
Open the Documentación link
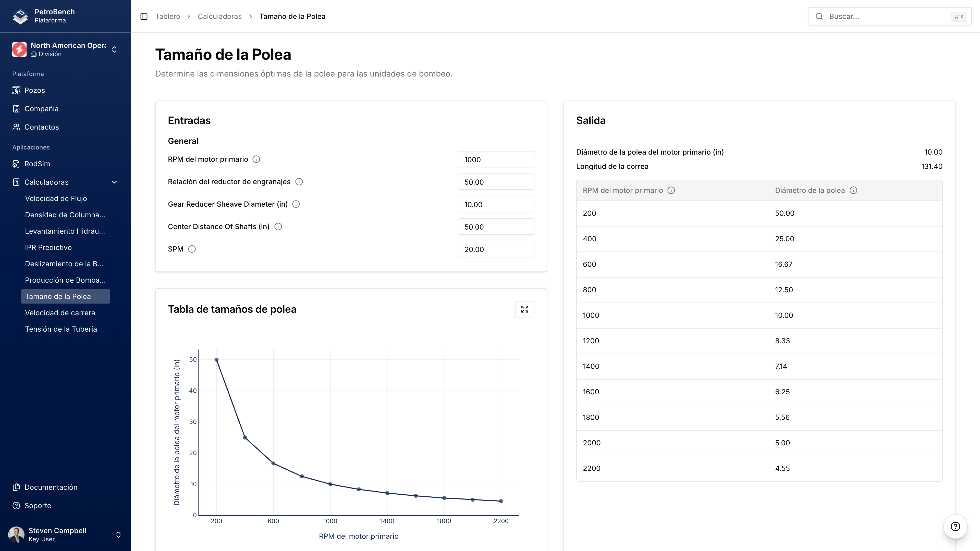tap(51, 487)
